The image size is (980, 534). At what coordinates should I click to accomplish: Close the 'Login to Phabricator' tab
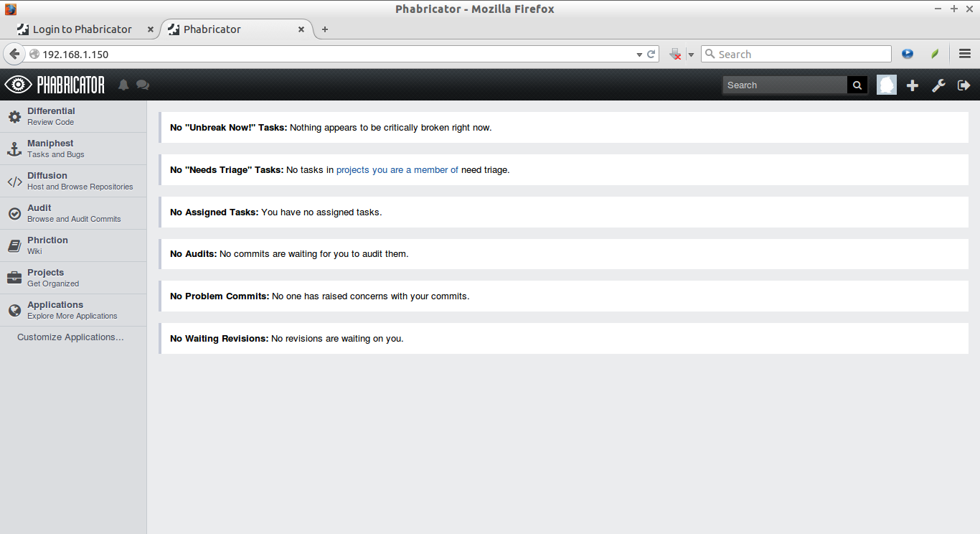click(151, 29)
